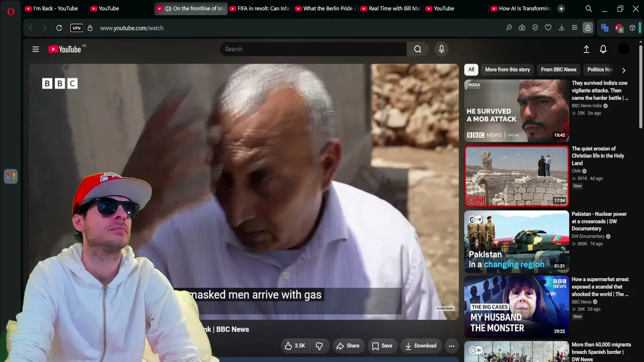Screen dimensions: 644x362
Task: Click the page vertical scrollbar
Action: tap(640, 85)
